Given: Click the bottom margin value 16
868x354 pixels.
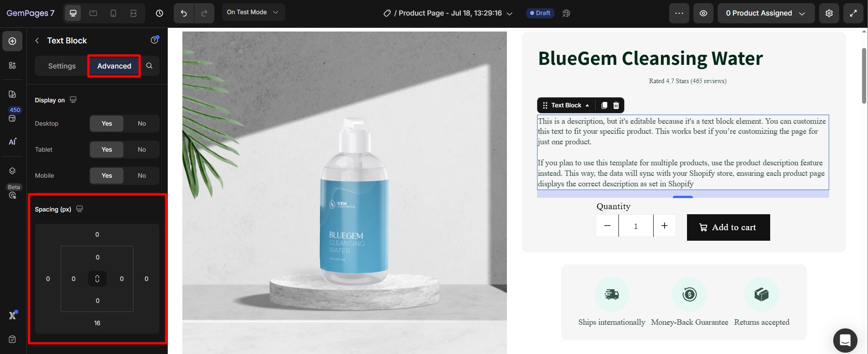Looking at the screenshot, I should tap(97, 323).
